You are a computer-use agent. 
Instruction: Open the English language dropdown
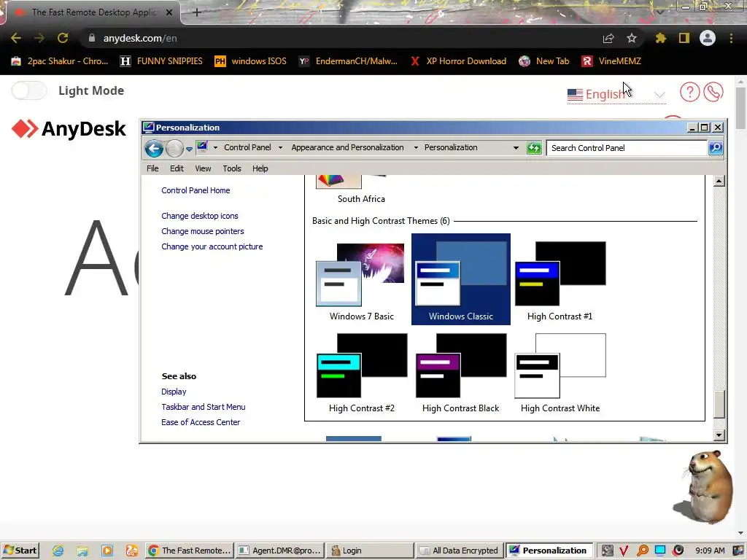coord(616,94)
